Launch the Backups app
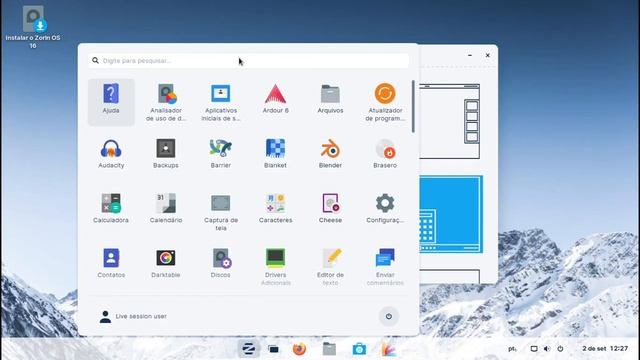640x360 pixels. [x=166, y=154]
